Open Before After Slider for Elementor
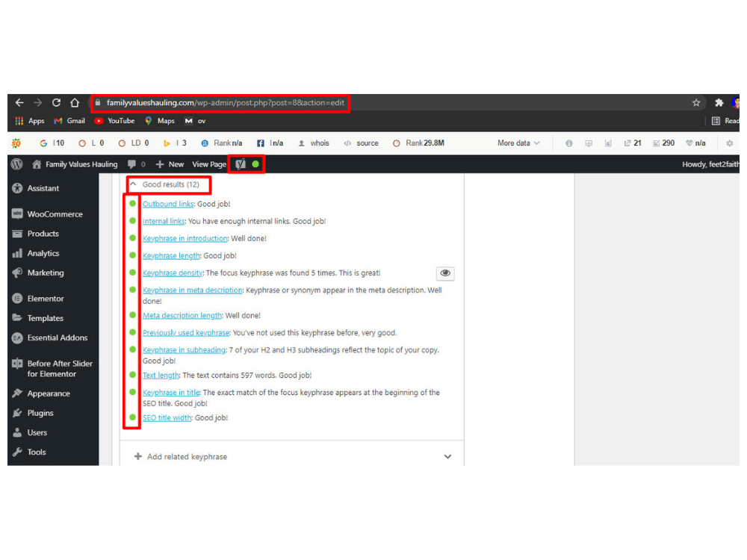The height and width of the screenshot is (560, 747). [52, 369]
